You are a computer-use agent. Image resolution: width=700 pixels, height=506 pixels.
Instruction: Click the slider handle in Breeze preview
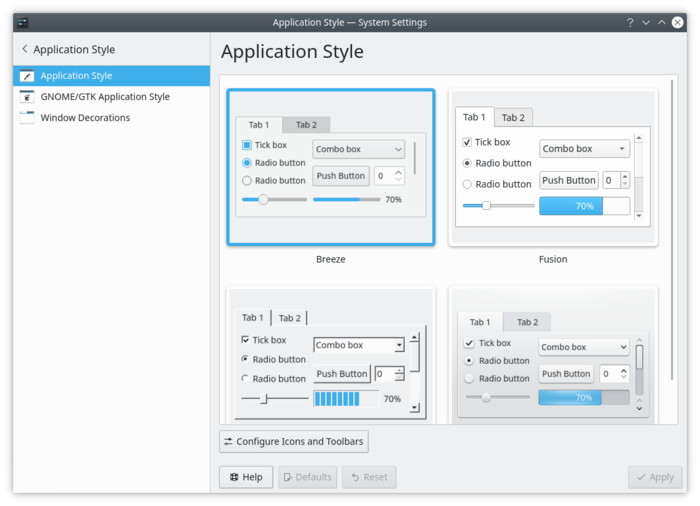click(x=263, y=199)
